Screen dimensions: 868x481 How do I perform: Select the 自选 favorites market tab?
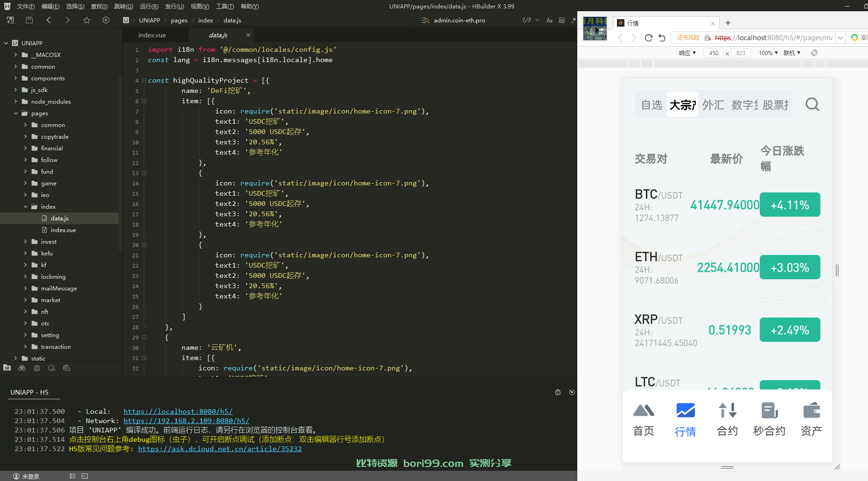(x=651, y=105)
